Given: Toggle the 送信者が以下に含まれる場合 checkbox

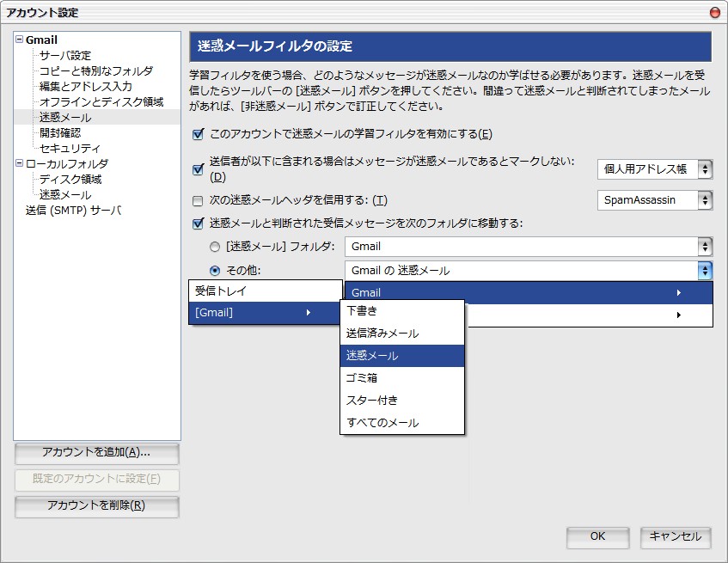Looking at the screenshot, I should tap(198, 169).
